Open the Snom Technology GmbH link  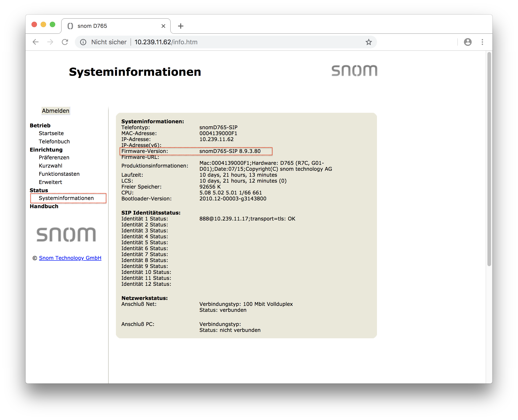70,258
